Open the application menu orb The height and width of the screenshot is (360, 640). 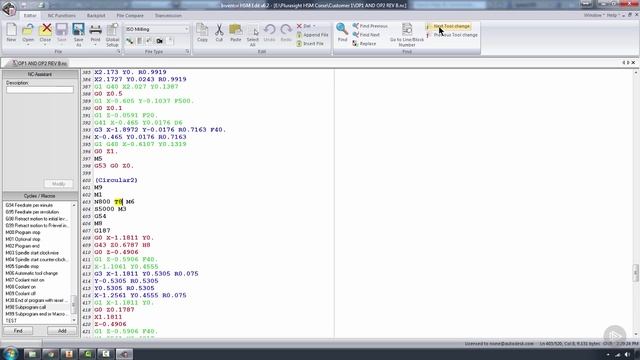pyautogui.click(x=9, y=8)
